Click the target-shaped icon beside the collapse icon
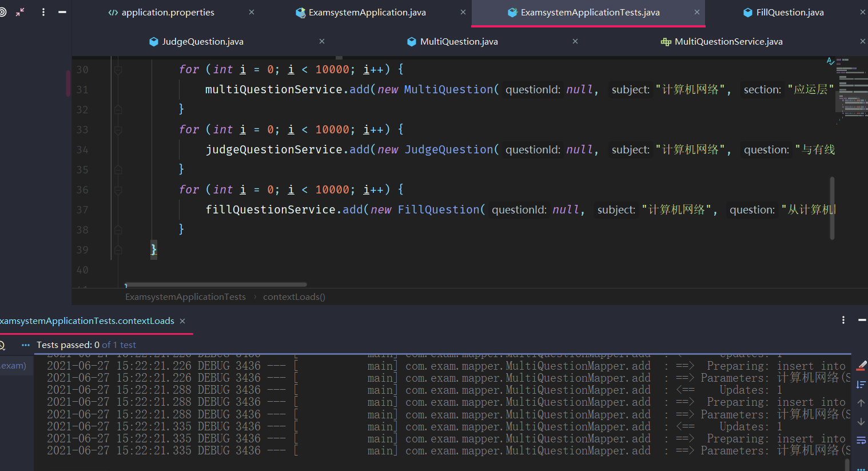868x471 pixels. coord(2,12)
